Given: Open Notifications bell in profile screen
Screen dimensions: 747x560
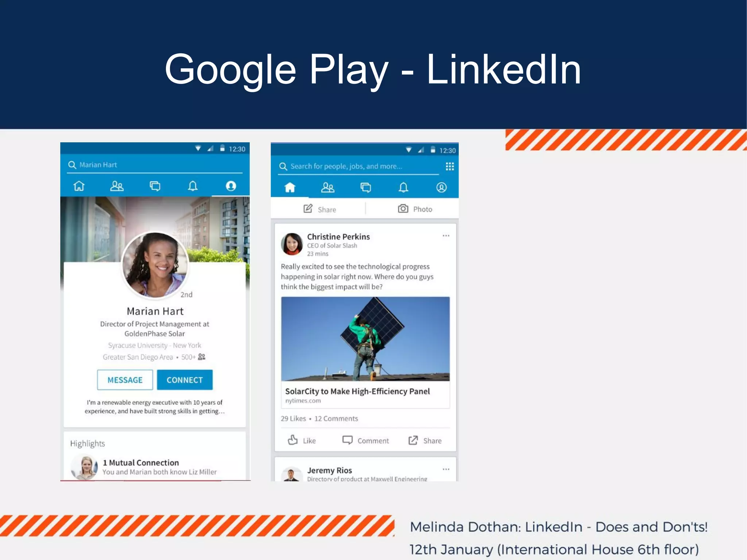Looking at the screenshot, I should click(x=193, y=186).
